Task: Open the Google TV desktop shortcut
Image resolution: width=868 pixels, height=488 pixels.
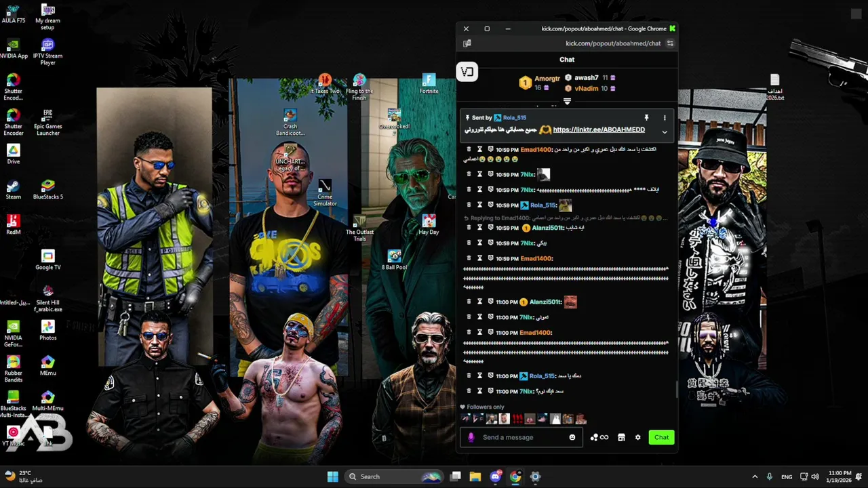Action: click(47, 258)
